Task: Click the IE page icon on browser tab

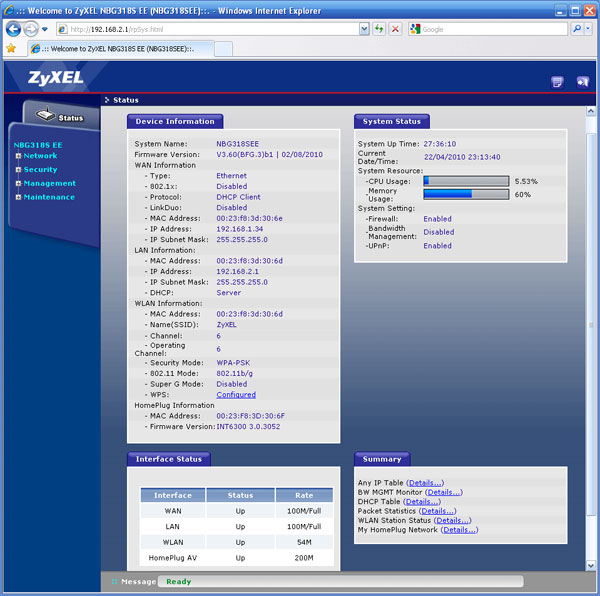Action: [x=36, y=49]
